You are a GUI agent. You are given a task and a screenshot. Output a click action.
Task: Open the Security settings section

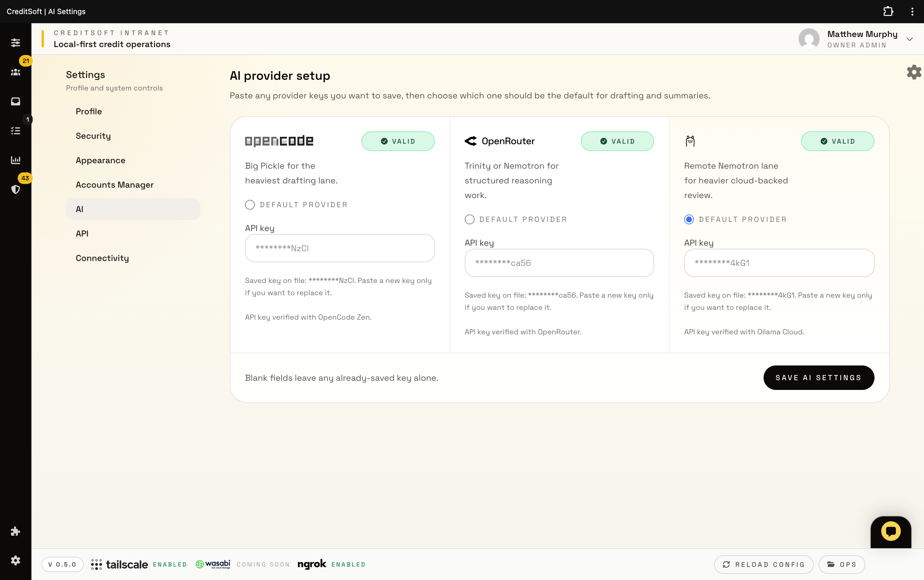click(93, 136)
